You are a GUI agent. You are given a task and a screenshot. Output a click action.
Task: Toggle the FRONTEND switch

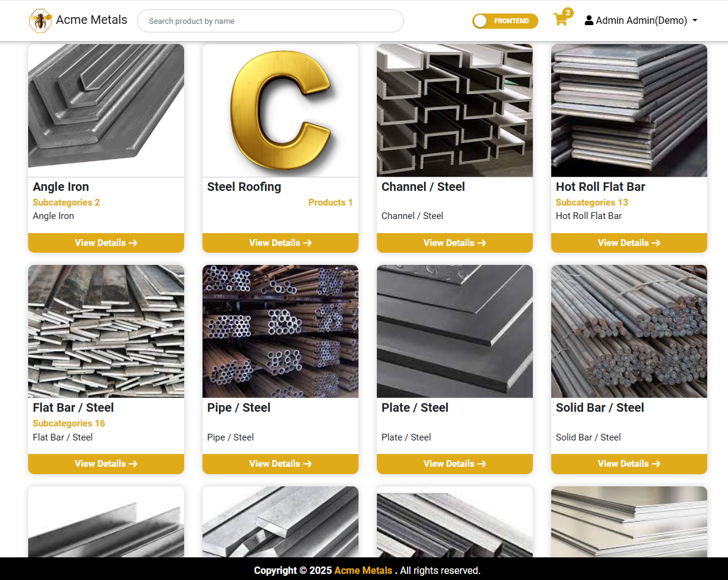(x=505, y=21)
